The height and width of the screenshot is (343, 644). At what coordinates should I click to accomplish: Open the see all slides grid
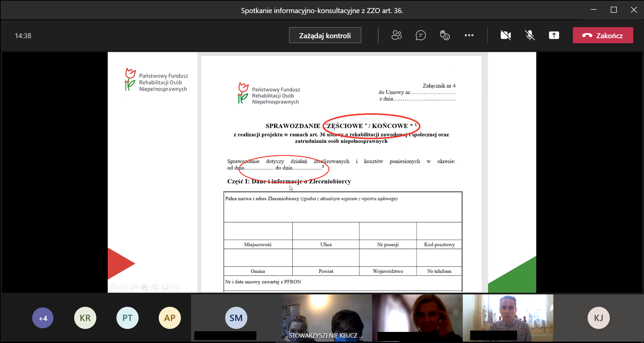coord(144,288)
